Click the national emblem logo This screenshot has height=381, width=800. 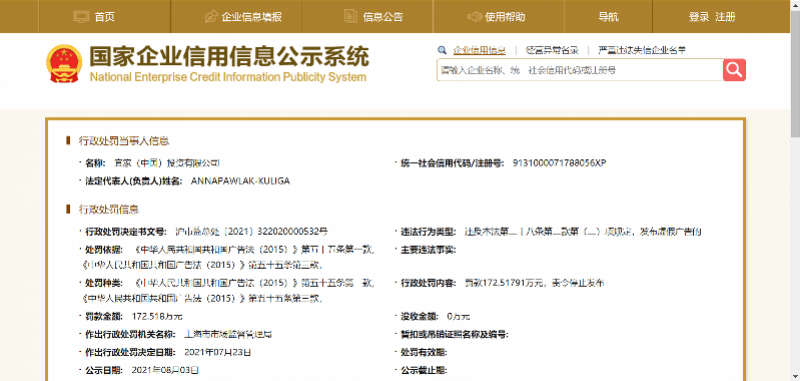click(64, 63)
